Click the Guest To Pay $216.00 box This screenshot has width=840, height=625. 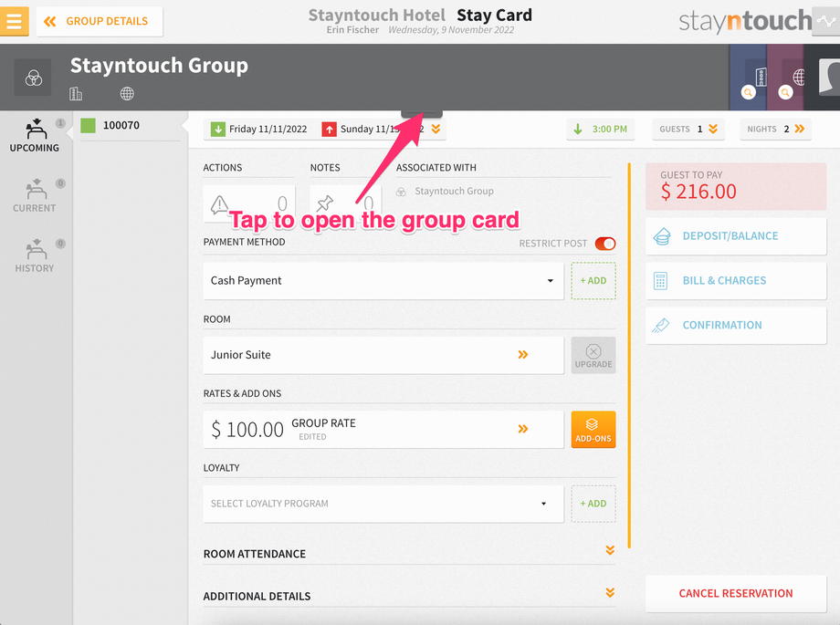736,186
